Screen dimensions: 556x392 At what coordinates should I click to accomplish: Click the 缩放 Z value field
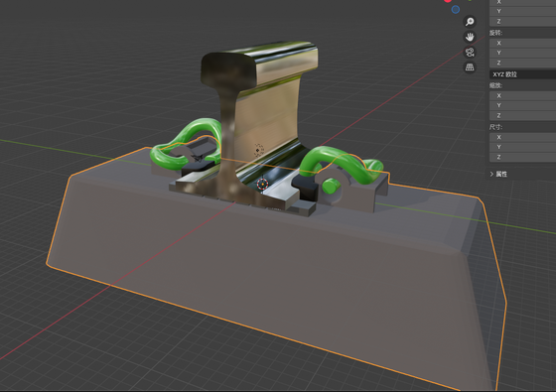(x=522, y=115)
